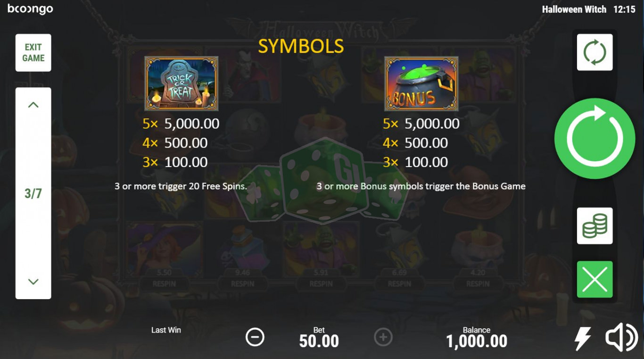Click the large green spin button
Screen dimensions: 644x359
coord(594,139)
